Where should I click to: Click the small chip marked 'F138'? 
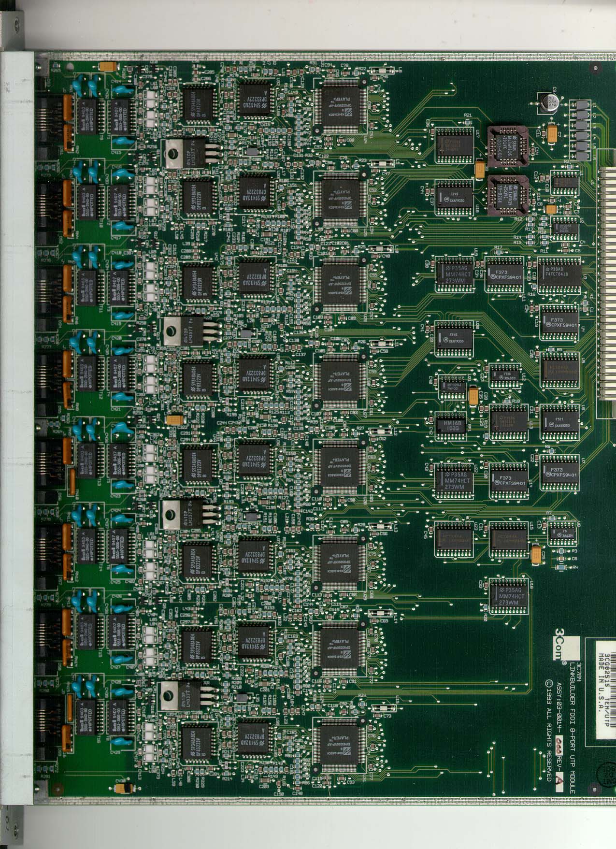pos(505,376)
